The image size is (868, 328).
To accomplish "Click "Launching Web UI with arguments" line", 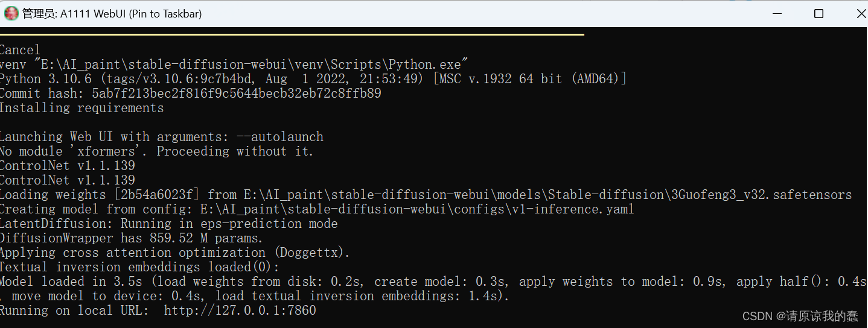I will point(162,136).
